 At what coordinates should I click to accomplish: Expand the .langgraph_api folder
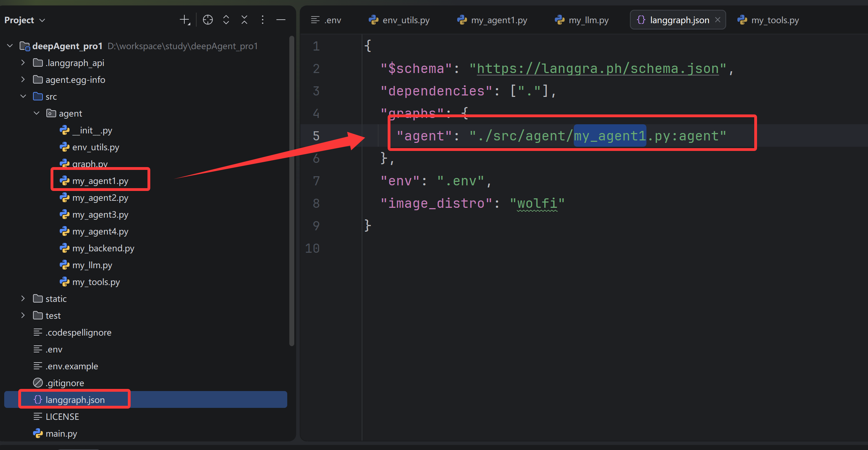23,62
